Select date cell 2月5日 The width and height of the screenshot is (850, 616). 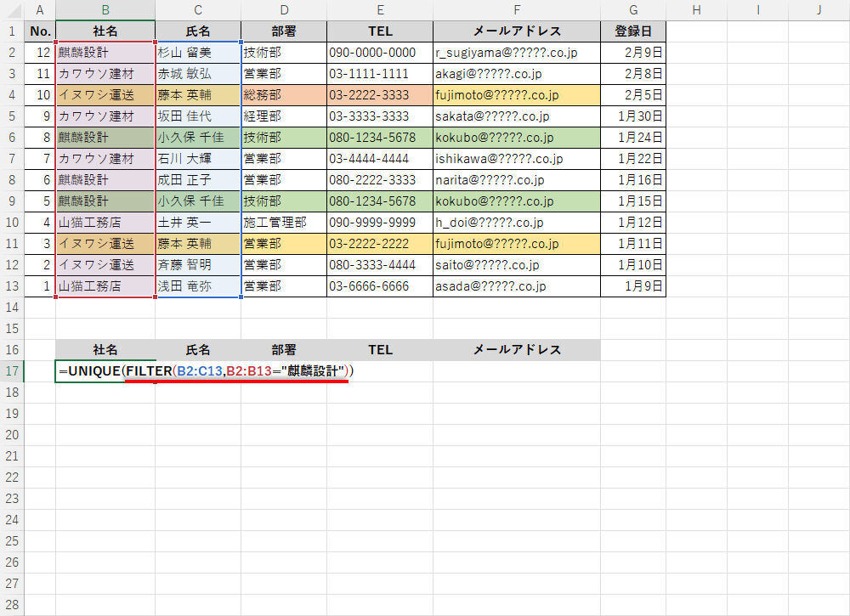pyautogui.click(x=633, y=95)
